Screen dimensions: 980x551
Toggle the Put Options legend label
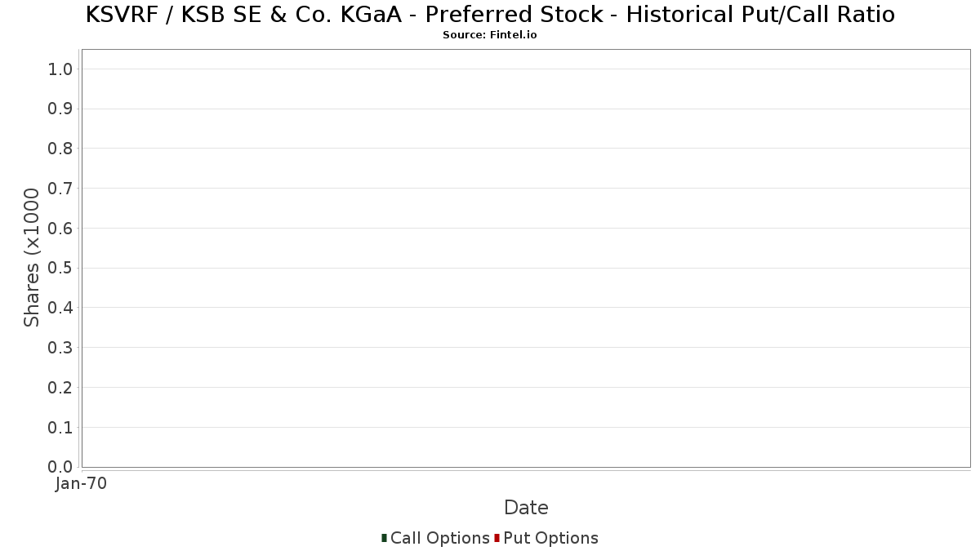click(550, 538)
